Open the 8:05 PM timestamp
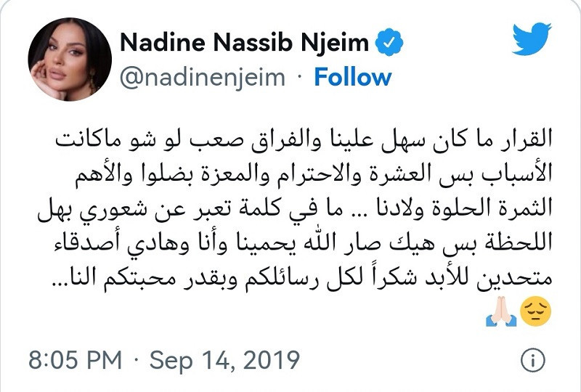The height and width of the screenshot is (392, 581). pyautogui.click(x=76, y=359)
